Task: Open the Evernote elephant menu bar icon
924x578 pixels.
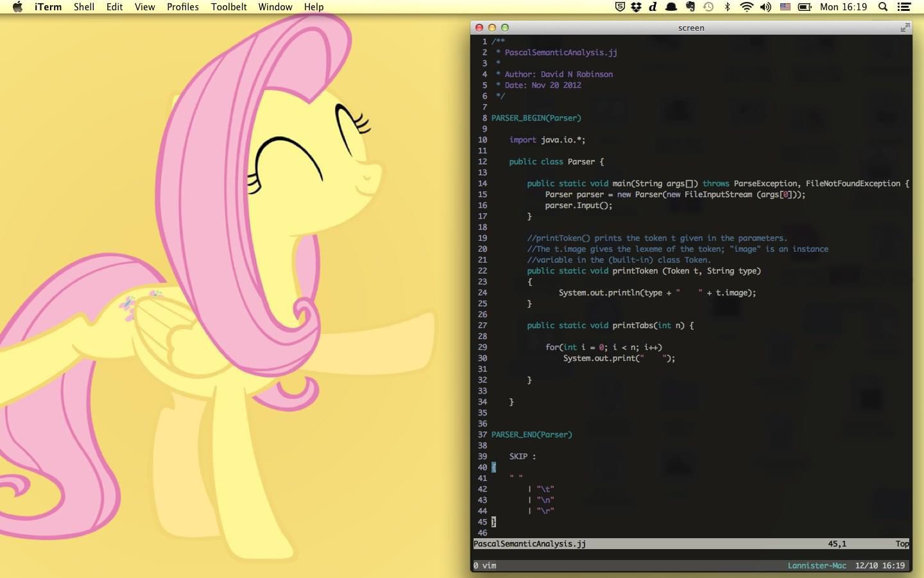Action: point(690,7)
